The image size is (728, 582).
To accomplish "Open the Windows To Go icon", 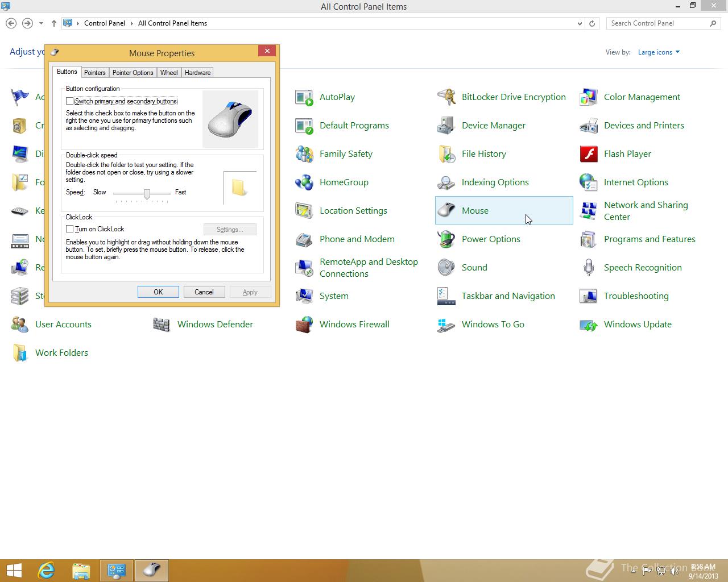I will (x=446, y=325).
